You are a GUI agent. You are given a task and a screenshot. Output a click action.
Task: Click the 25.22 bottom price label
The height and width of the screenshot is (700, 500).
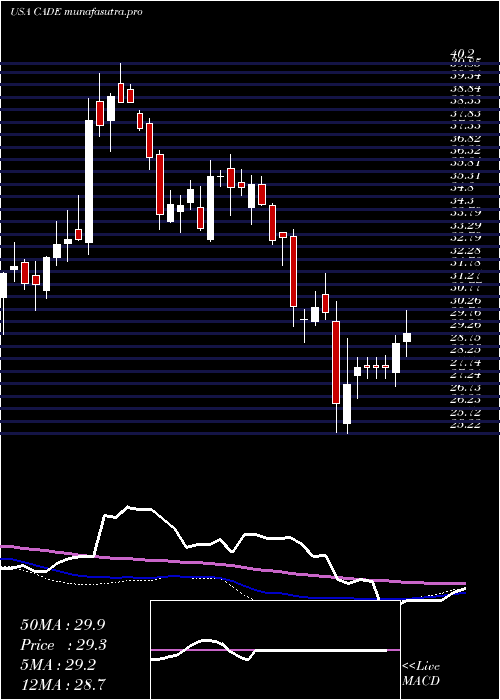tap(466, 425)
